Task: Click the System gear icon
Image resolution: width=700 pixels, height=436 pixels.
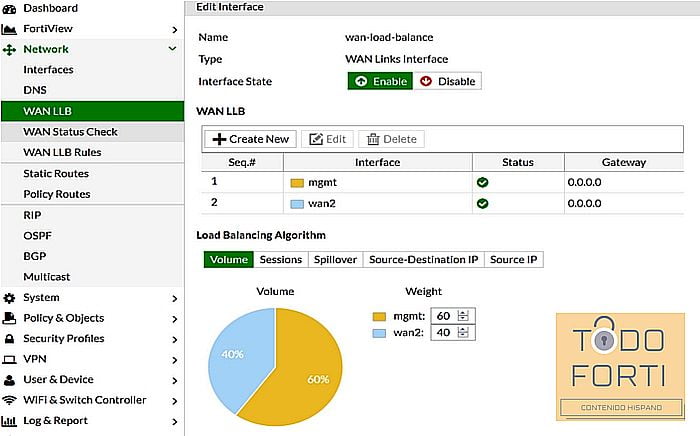Action: click(x=10, y=298)
